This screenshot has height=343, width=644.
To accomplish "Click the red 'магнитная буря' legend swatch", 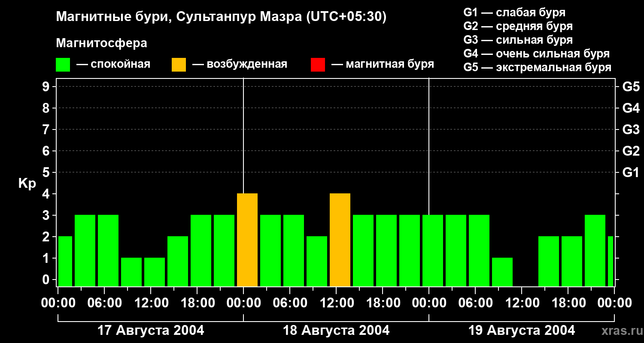I will pyautogui.click(x=318, y=65).
